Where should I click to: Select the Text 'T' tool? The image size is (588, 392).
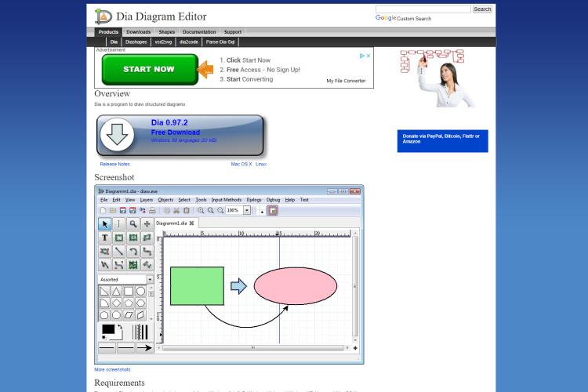pos(104,238)
